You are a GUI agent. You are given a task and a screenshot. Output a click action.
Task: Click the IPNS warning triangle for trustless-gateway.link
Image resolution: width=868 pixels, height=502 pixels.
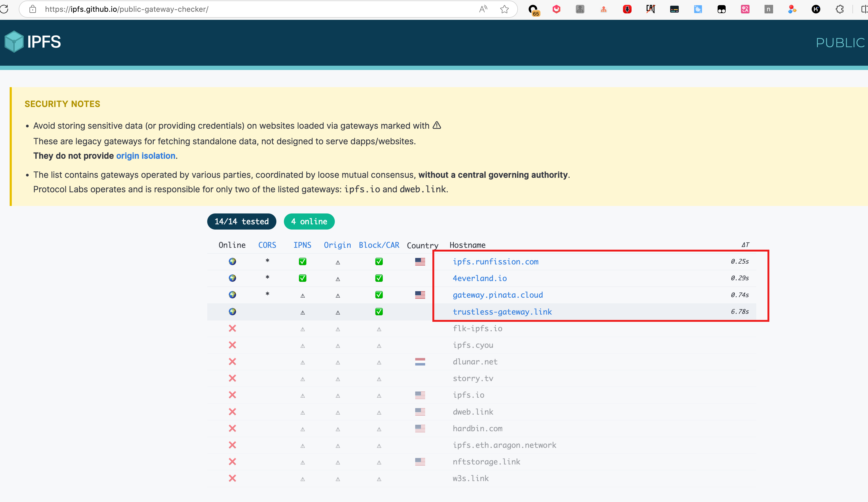303,312
